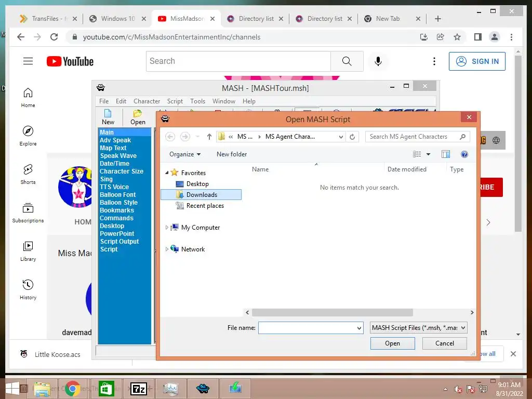Click the Open icon in MASH toolbar

[x=138, y=117]
